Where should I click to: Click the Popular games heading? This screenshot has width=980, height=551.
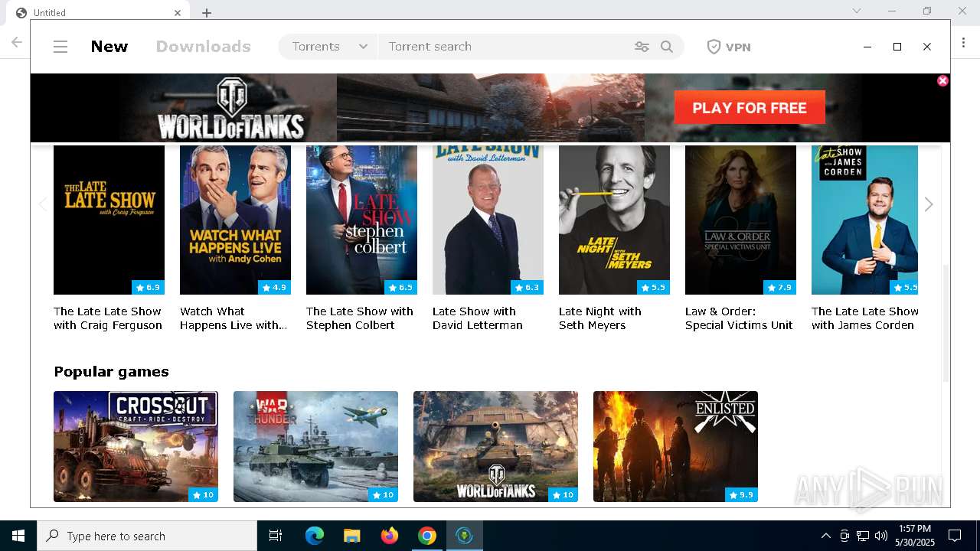click(x=111, y=372)
